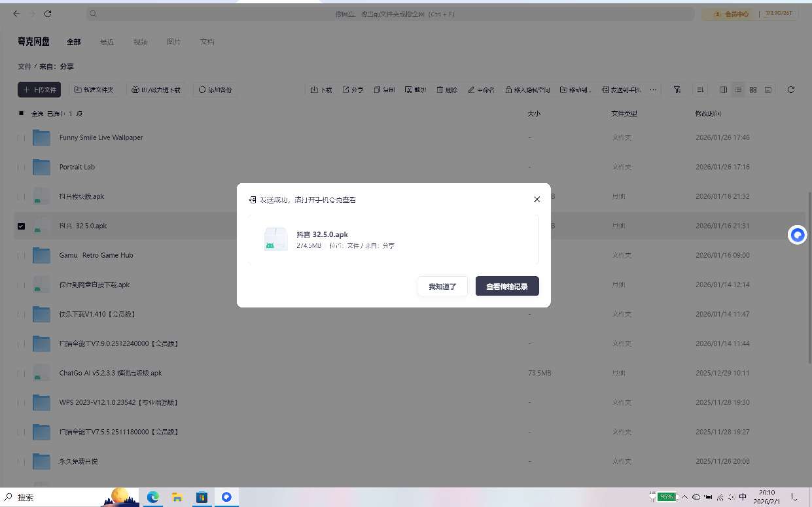Check the checkbox for Portrait Lab folder
This screenshot has width=812, height=507.
coord(22,167)
